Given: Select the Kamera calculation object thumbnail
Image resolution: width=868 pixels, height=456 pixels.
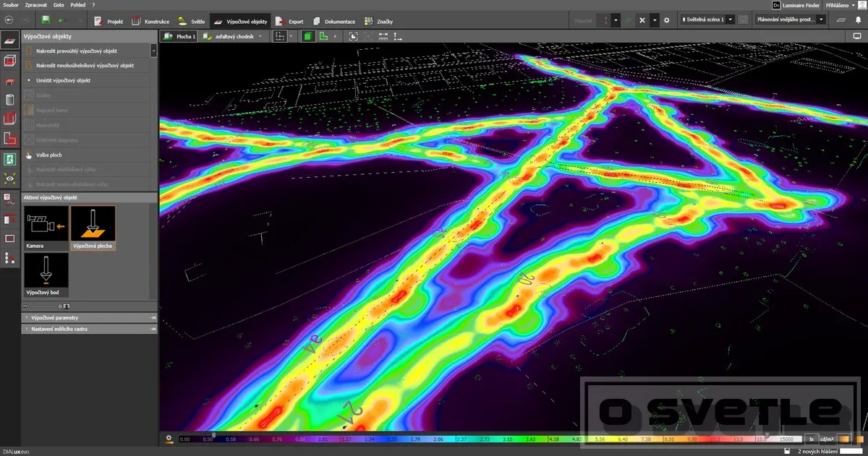Looking at the screenshot, I should [x=46, y=228].
